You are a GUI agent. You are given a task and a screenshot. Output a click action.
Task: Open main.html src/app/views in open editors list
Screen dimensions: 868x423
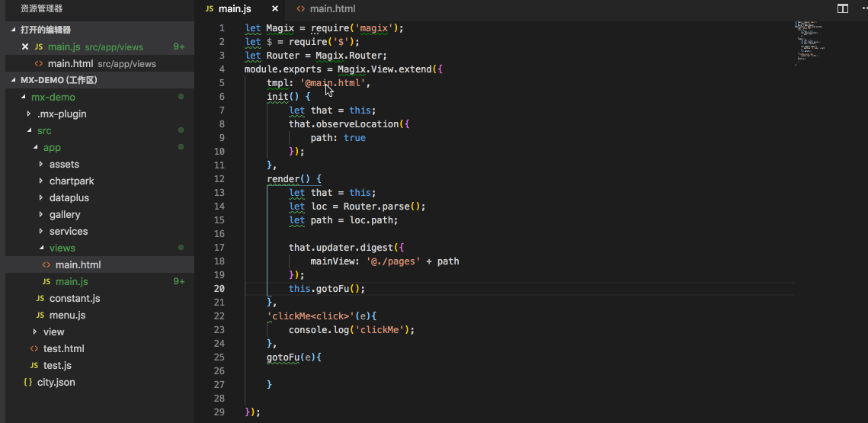pos(100,64)
